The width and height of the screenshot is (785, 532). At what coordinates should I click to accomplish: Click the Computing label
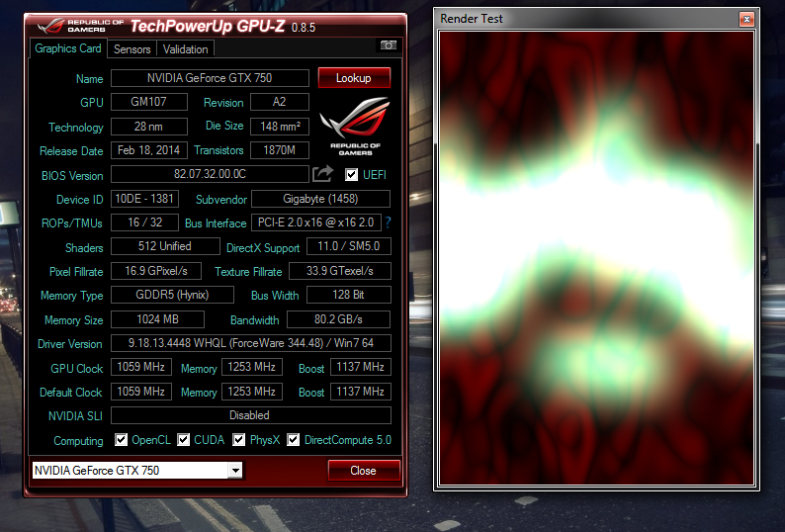(78, 441)
